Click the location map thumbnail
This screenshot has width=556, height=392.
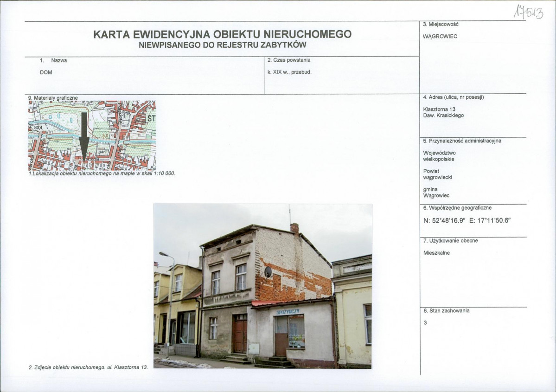pos(92,135)
